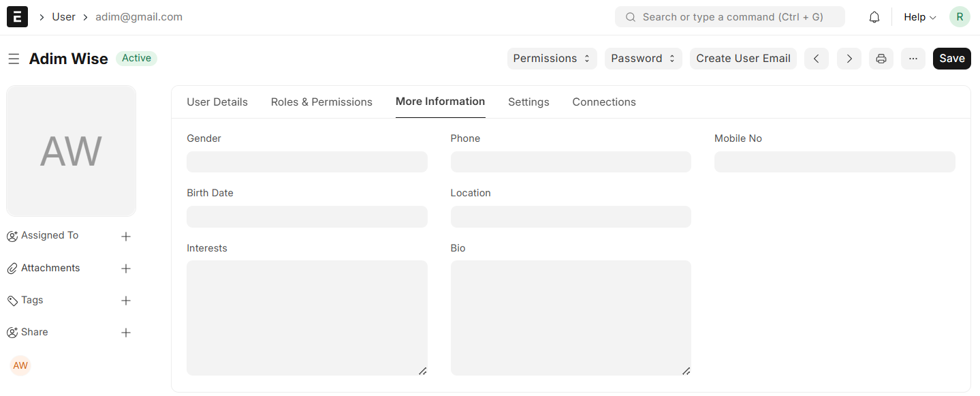Toggle the sidebar hamburger menu
Image resolution: width=980 pixels, height=396 pixels.
[14, 59]
